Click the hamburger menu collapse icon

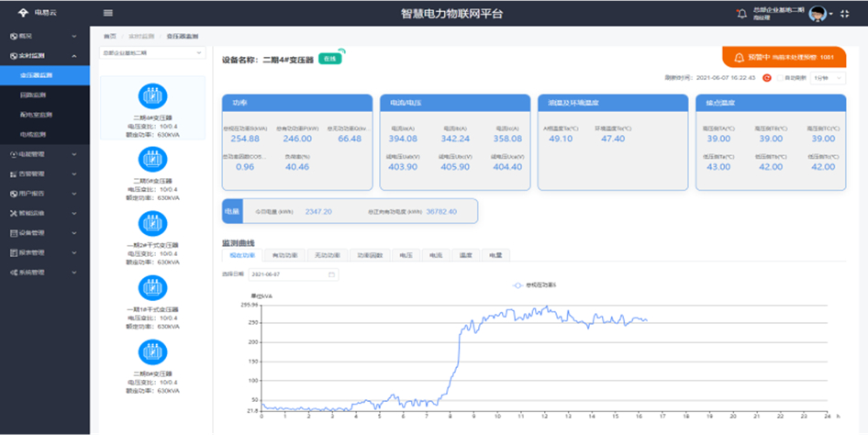pyautogui.click(x=108, y=13)
